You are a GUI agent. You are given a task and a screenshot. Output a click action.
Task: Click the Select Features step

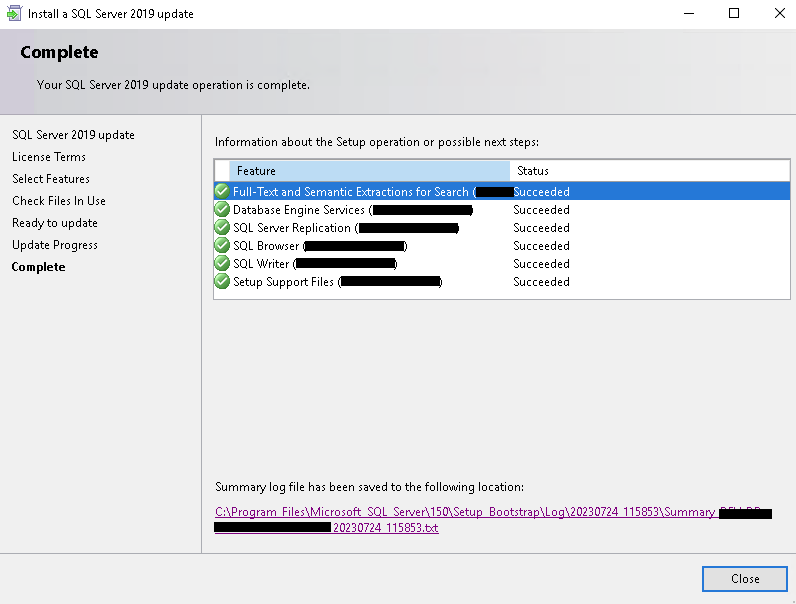(51, 179)
